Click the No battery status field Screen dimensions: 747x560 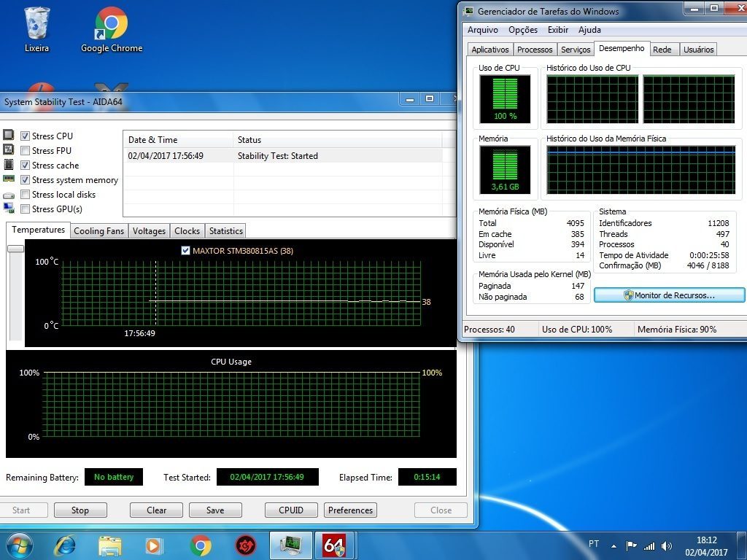tap(113, 477)
